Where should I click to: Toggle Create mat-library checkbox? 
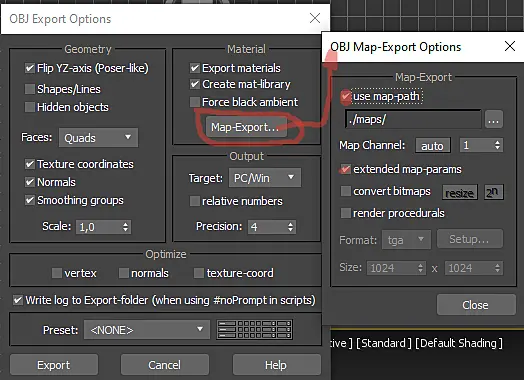point(195,84)
